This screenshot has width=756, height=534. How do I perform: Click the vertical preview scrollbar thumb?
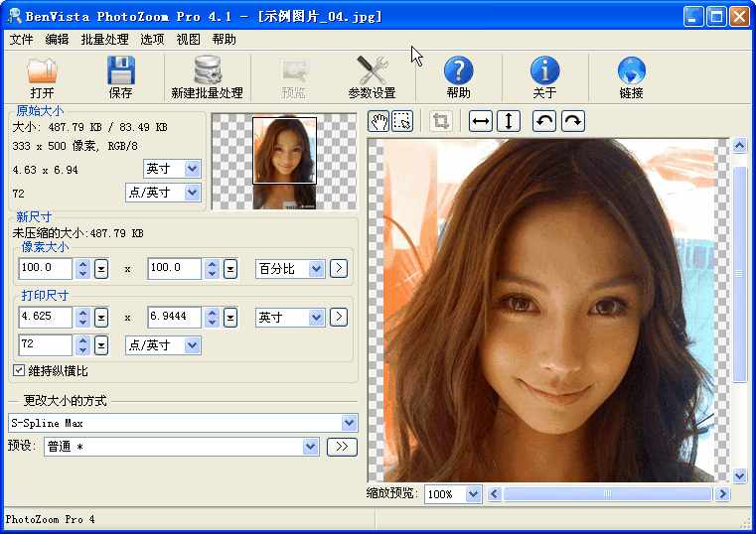coord(739,274)
